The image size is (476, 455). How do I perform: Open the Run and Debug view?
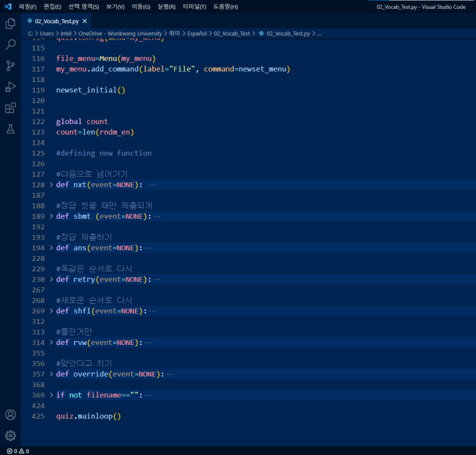[x=10, y=87]
